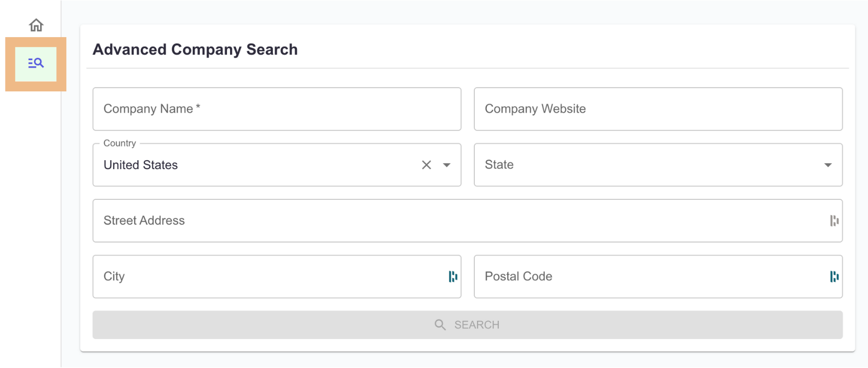868x368 pixels.
Task: Expand the Country dropdown arrow
Action: click(x=447, y=165)
